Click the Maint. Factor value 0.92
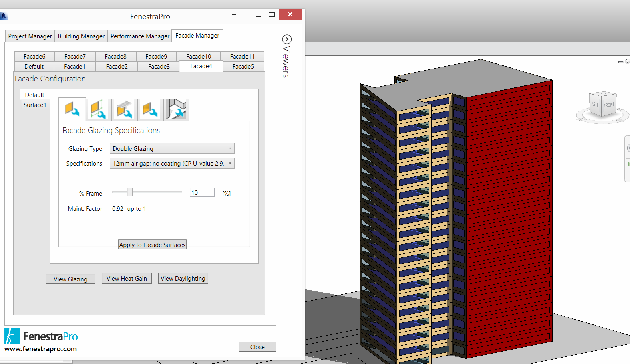 (x=118, y=208)
